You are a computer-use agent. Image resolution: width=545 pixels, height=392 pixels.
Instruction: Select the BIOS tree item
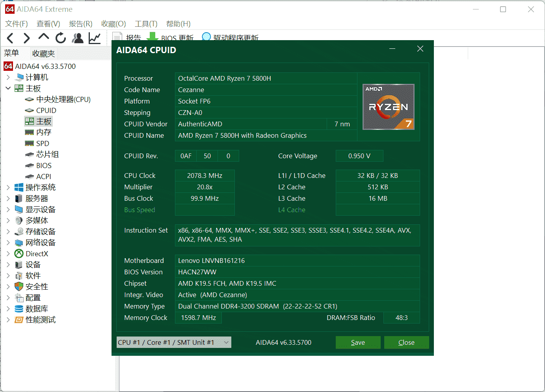44,165
